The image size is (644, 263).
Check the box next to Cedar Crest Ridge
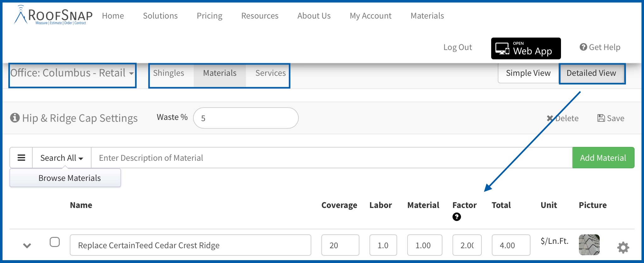point(55,242)
